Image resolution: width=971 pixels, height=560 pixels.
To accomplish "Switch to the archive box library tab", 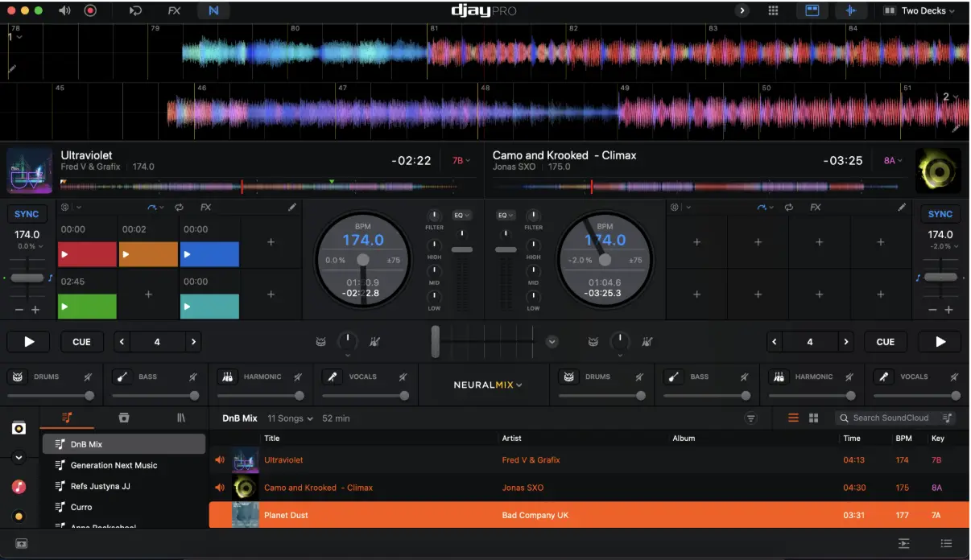I will [123, 418].
